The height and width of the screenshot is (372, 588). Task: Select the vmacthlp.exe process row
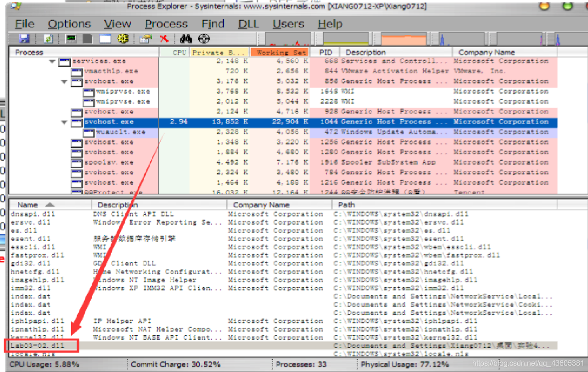pos(283,71)
